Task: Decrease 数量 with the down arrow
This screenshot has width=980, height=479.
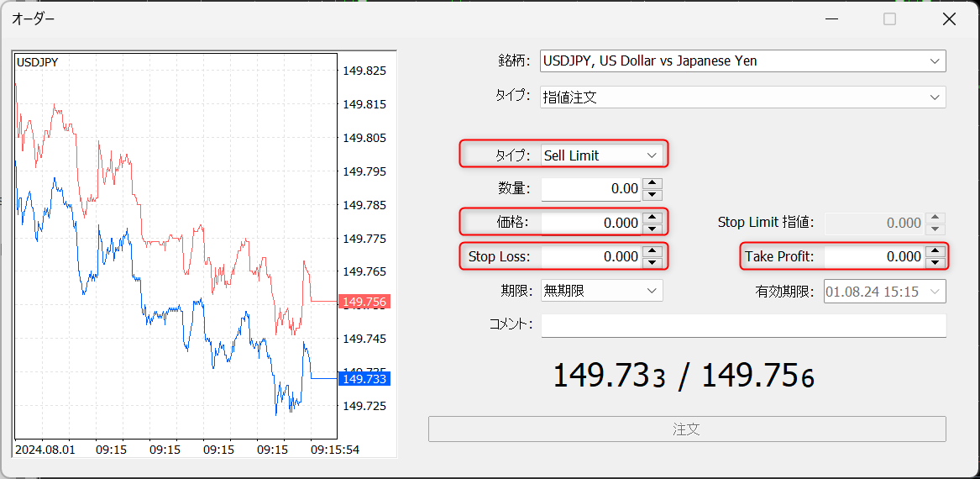Action: coord(652,195)
